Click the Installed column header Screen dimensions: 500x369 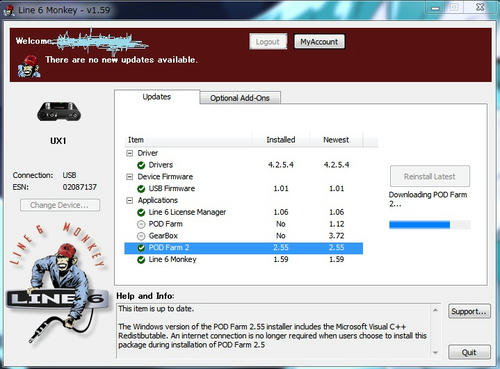pyautogui.click(x=281, y=140)
